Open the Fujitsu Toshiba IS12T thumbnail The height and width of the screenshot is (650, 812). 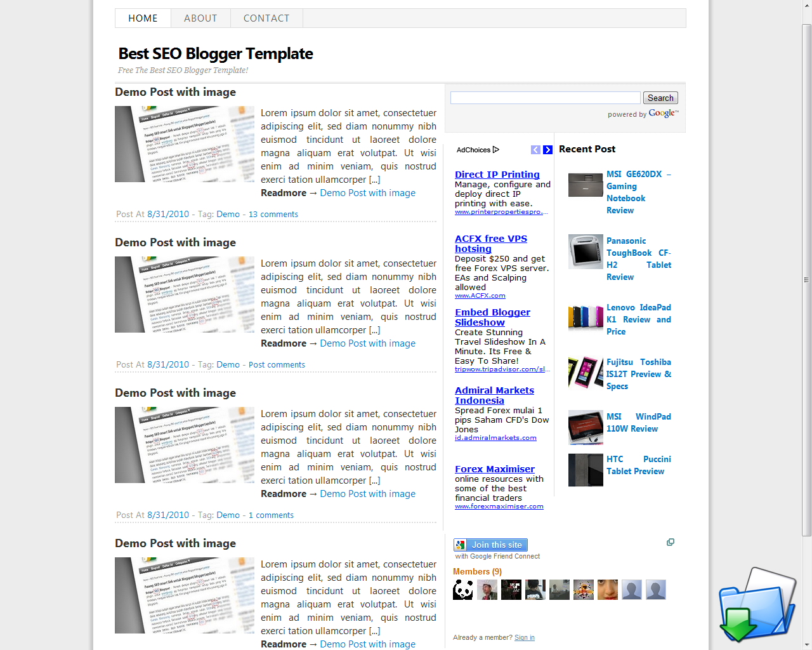pyautogui.click(x=586, y=372)
